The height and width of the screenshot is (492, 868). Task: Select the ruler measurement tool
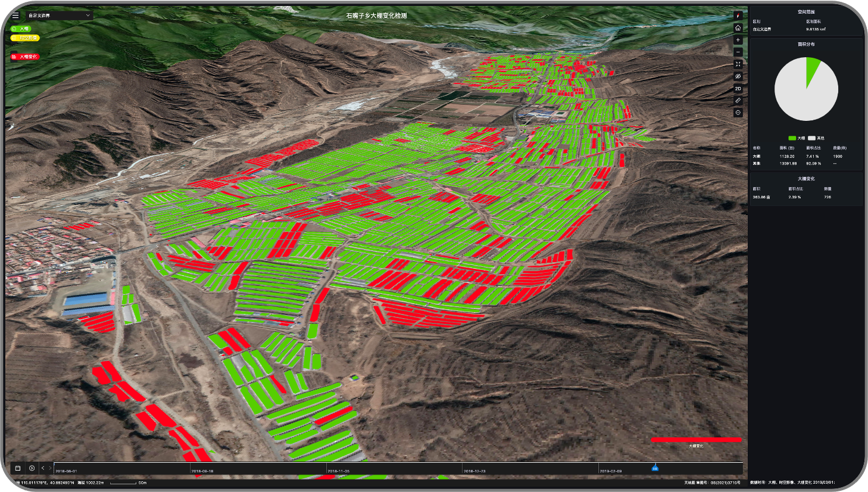tap(738, 101)
